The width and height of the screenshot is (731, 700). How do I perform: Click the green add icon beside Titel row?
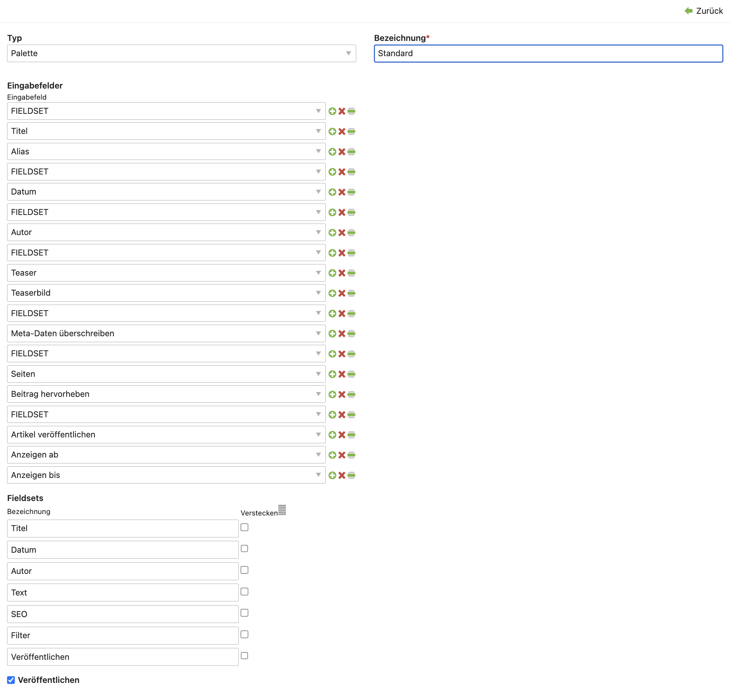tap(332, 131)
